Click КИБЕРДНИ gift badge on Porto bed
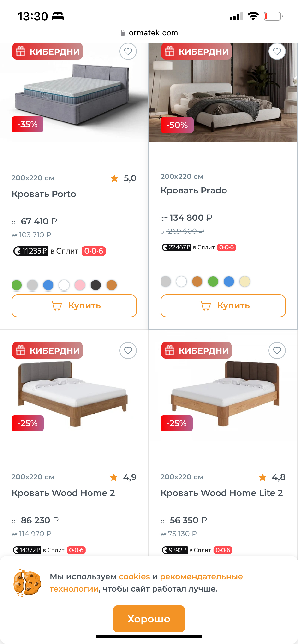 tap(48, 52)
